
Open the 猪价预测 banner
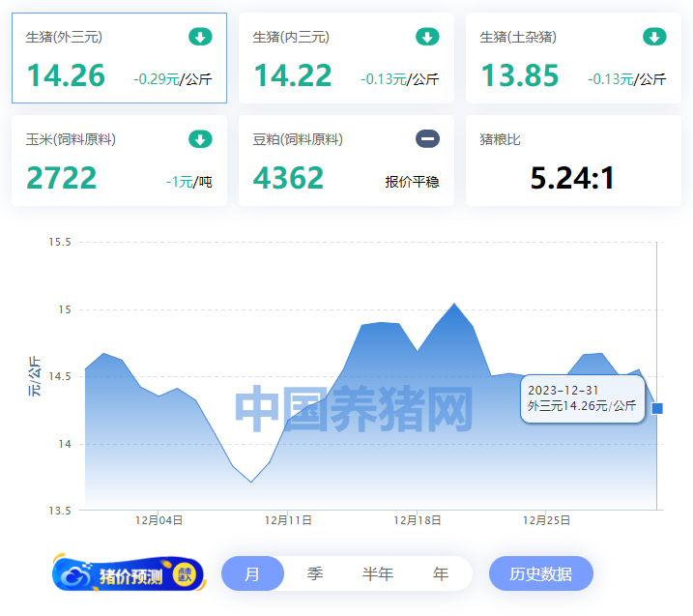click(129, 573)
